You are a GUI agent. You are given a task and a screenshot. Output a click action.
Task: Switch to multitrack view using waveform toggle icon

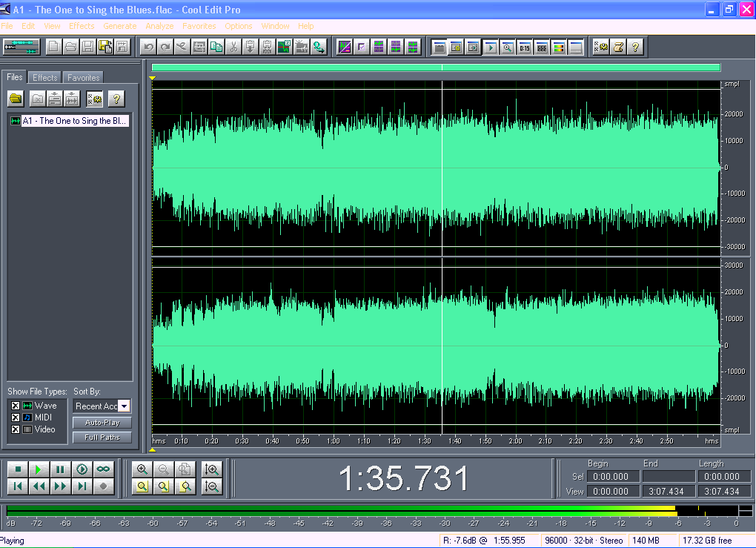[21, 47]
